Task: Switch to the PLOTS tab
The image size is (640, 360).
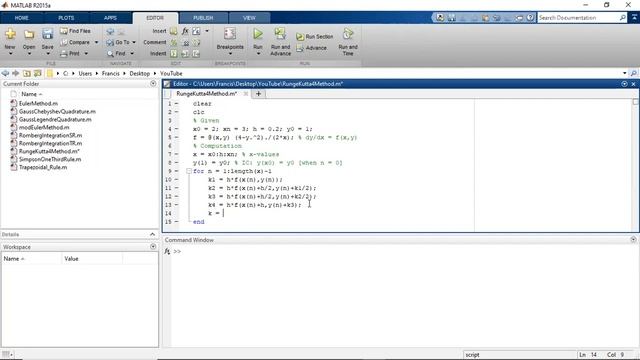Action: (66, 18)
